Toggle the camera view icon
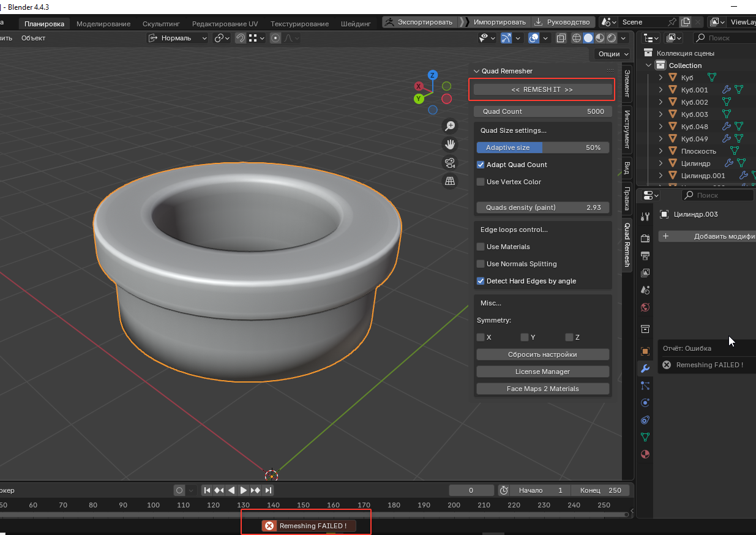 click(x=450, y=163)
